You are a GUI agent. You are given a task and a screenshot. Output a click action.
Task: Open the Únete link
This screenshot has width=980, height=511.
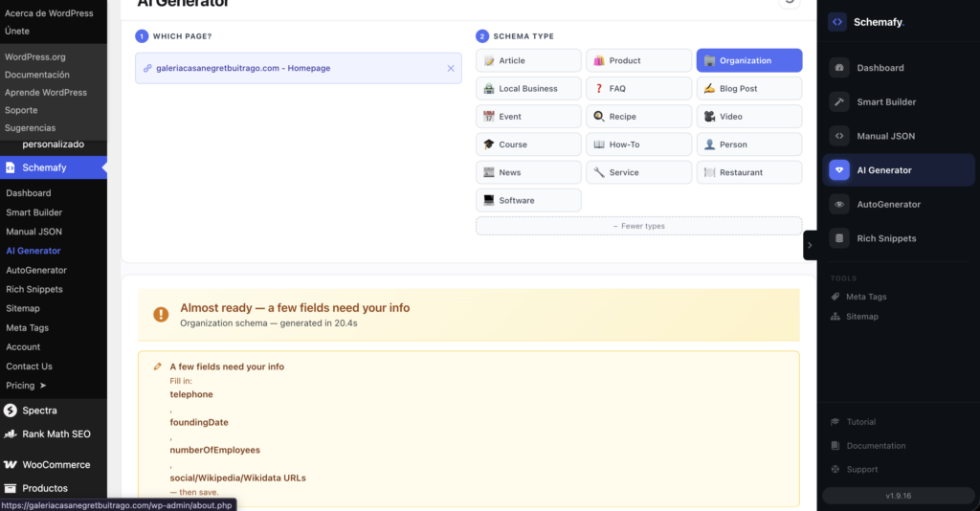(17, 32)
